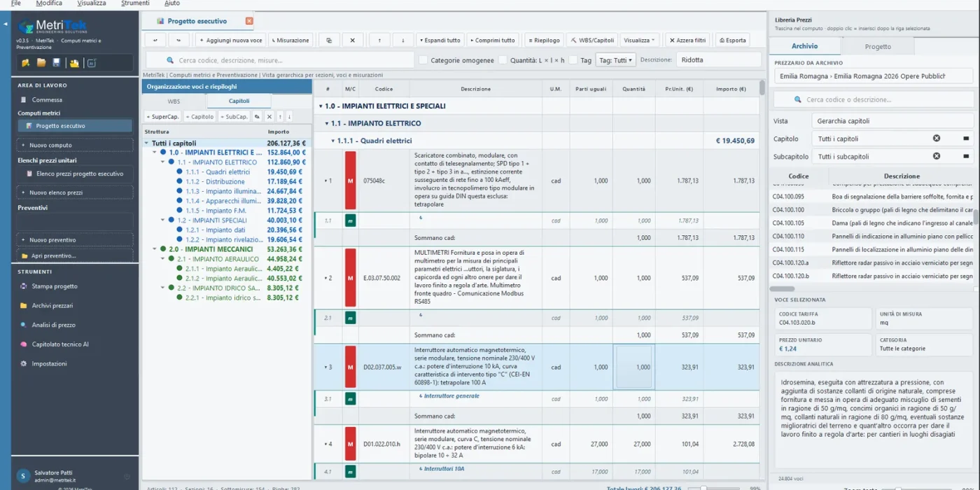
Task: Switch to the WBS tab
Action: point(174,101)
